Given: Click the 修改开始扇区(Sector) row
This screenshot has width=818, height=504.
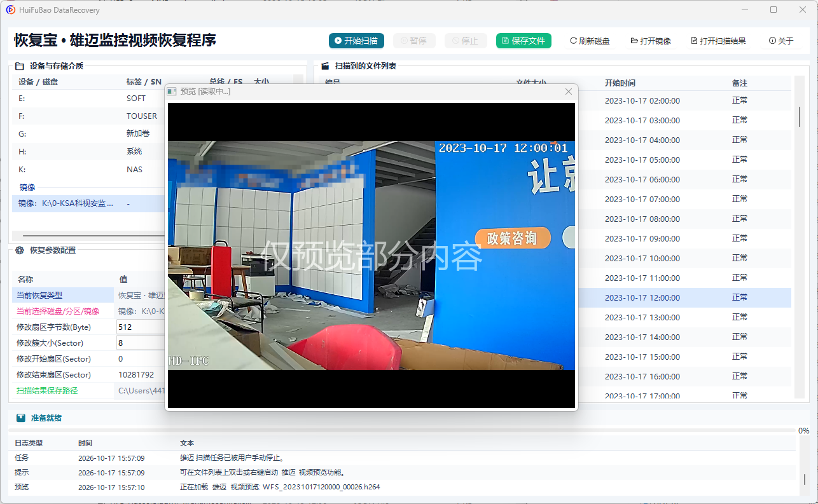Looking at the screenshot, I should tap(88, 358).
